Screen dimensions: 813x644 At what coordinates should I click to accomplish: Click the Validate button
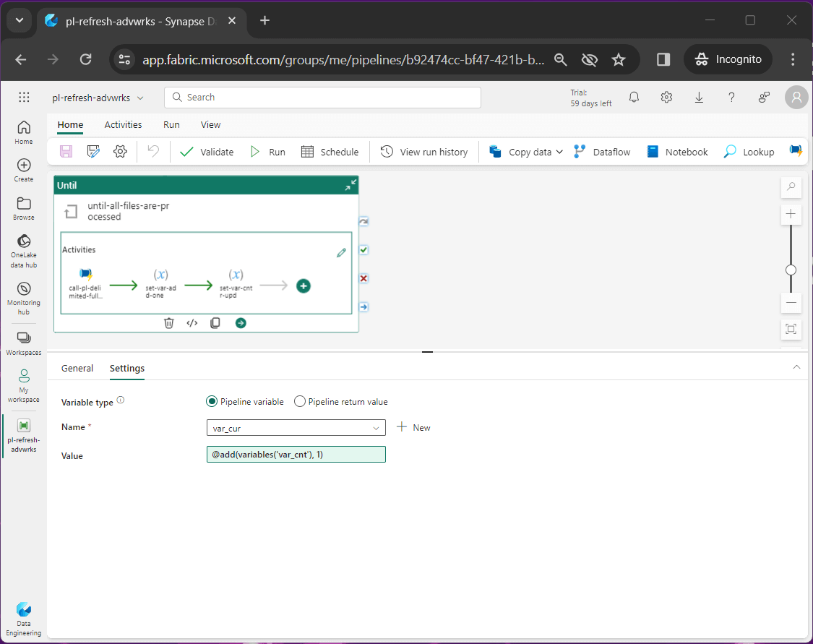(207, 152)
